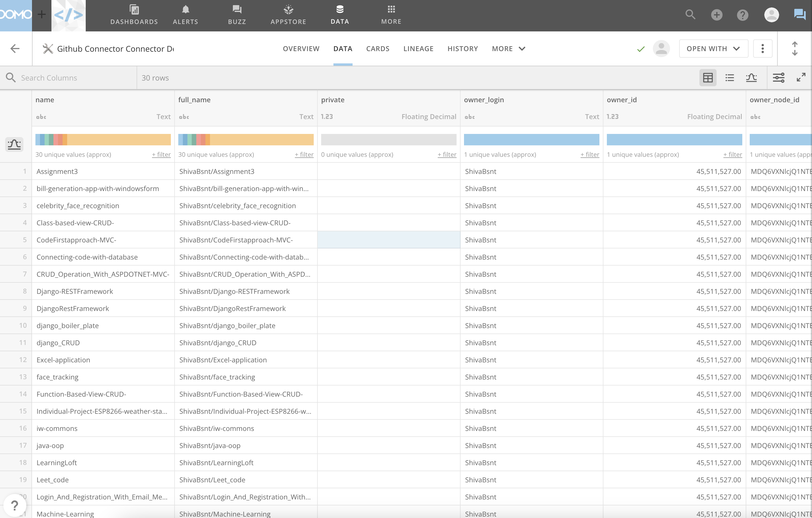This screenshot has height=518, width=812.
Task: Open the Appstore from navigation
Action: (x=288, y=15)
